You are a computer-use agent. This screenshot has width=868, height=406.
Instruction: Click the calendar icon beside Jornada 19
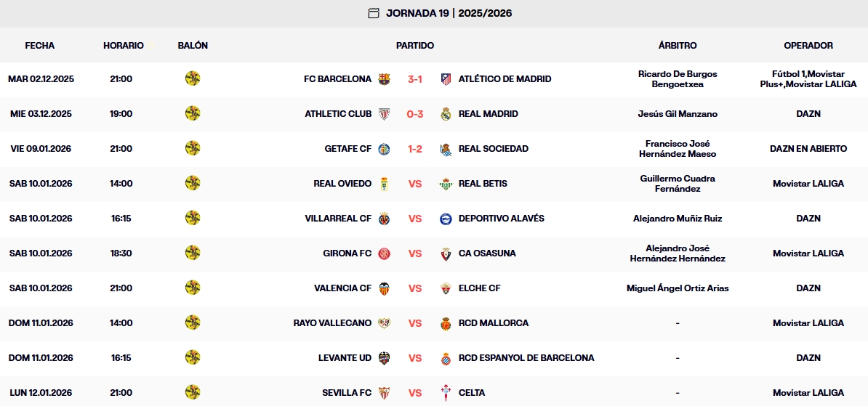tap(374, 13)
